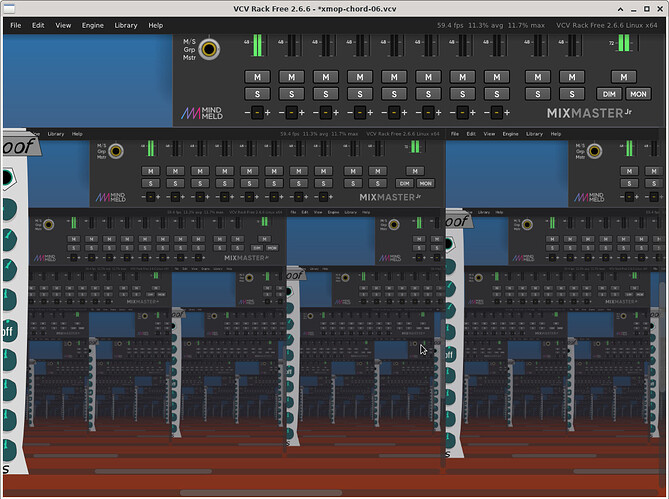The image size is (669, 499).
Task: Mute the third track on top MixMaster Jr
Action: (326, 77)
